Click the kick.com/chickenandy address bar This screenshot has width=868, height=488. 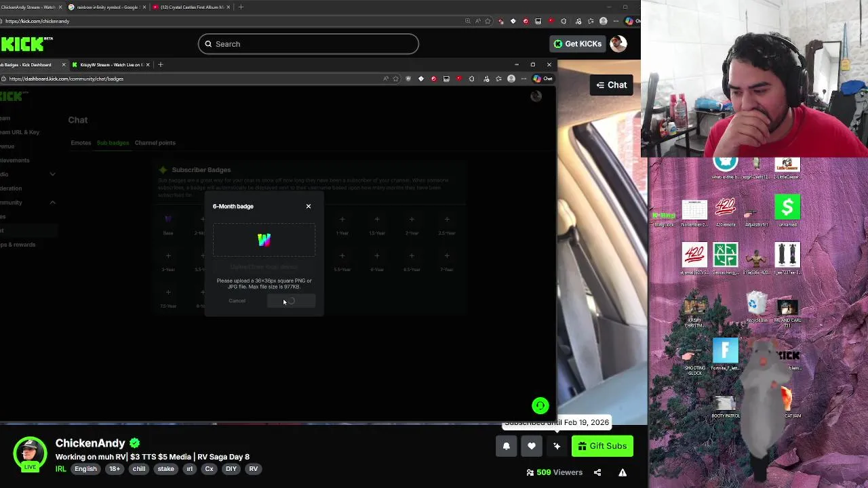click(x=231, y=21)
